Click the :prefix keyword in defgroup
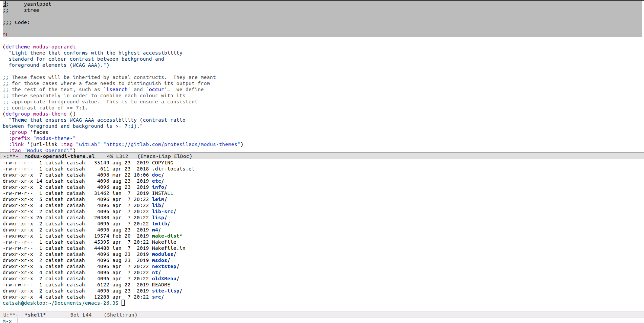Image resolution: width=644 pixels, height=323 pixels. pos(19,138)
